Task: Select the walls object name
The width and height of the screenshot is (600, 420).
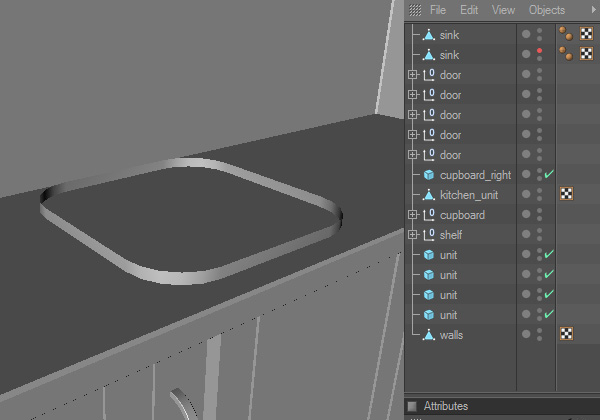Action: pos(451,335)
